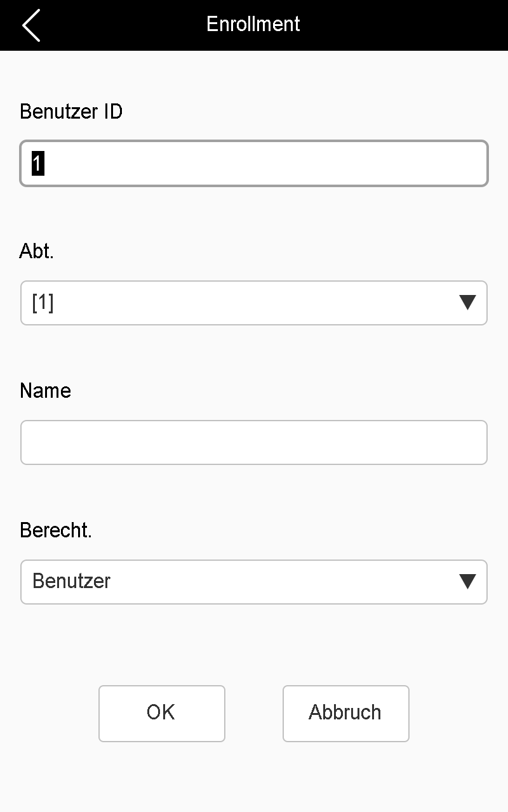Screen dimensions: 508x812
Task: Focus the Benutzer ID input field
Action: [x=254, y=164]
